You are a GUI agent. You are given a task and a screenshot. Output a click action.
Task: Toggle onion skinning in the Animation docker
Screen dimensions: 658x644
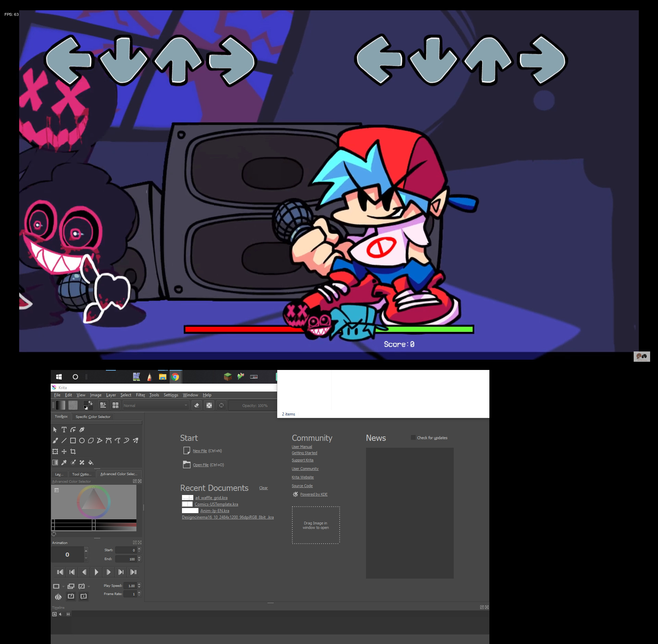58,597
